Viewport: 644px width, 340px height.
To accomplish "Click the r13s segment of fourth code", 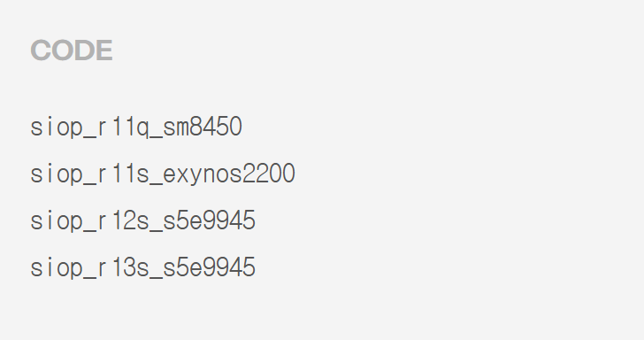I will tap(123, 267).
